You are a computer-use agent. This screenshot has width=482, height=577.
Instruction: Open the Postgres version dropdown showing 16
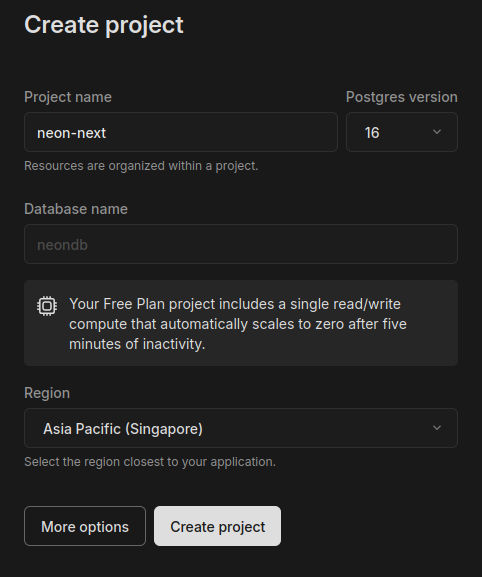pyautogui.click(x=402, y=132)
